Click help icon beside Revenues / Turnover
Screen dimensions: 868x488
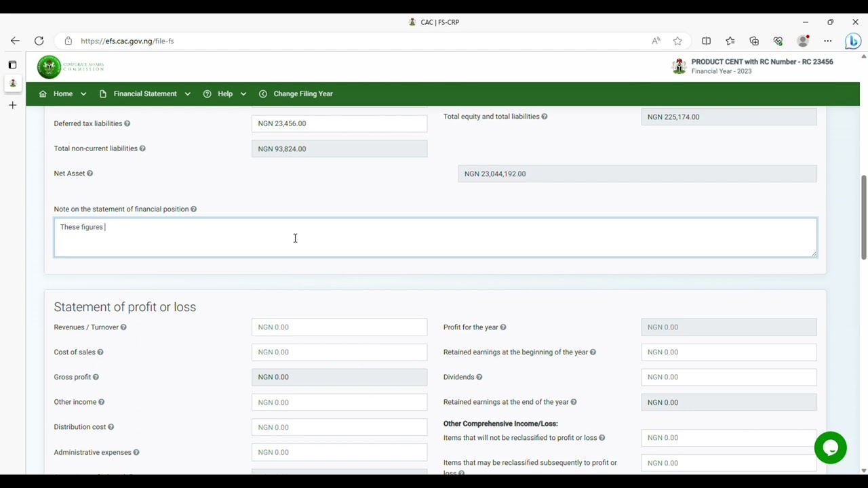pos(123,327)
